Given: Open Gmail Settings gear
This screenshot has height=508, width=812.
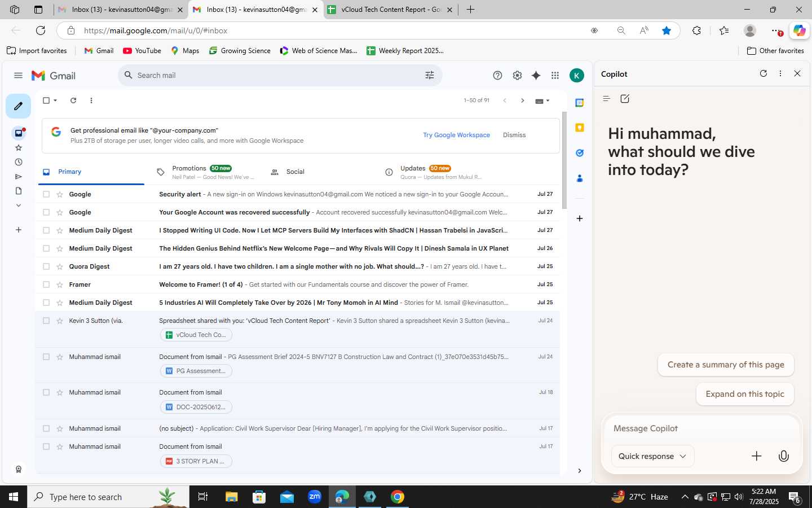Looking at the screenshot, I should click(x=517, y=76).
